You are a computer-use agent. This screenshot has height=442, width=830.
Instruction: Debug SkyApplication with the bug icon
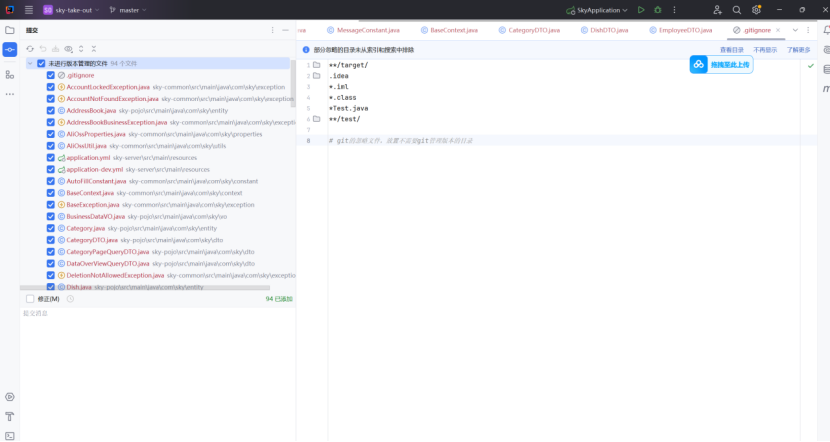click(658, 10)
